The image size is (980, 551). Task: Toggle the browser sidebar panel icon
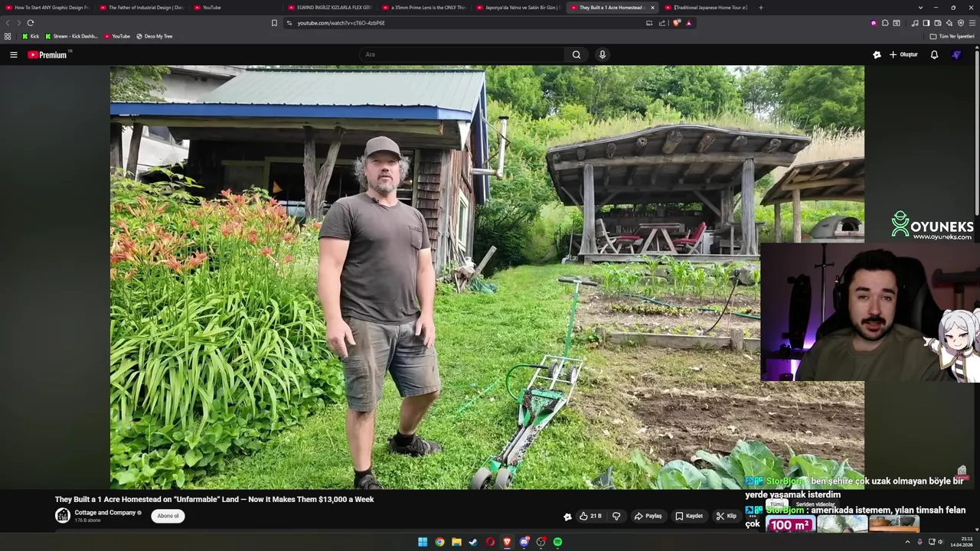point(926,23)
